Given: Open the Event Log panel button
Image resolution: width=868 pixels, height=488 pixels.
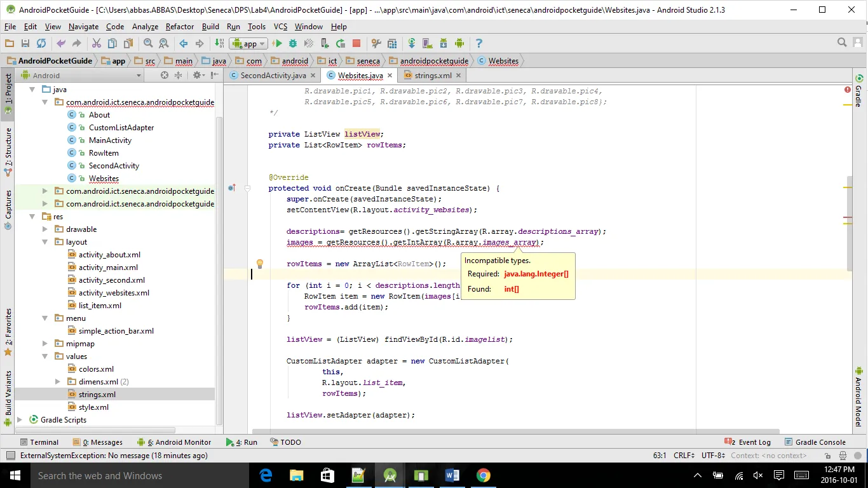Looking at the screenshot, I should click(748, 442).
